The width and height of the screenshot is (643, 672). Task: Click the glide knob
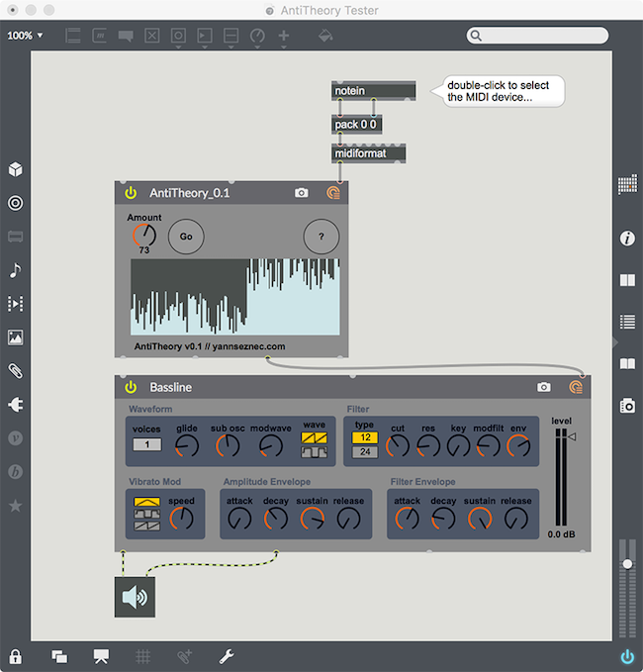187,445
